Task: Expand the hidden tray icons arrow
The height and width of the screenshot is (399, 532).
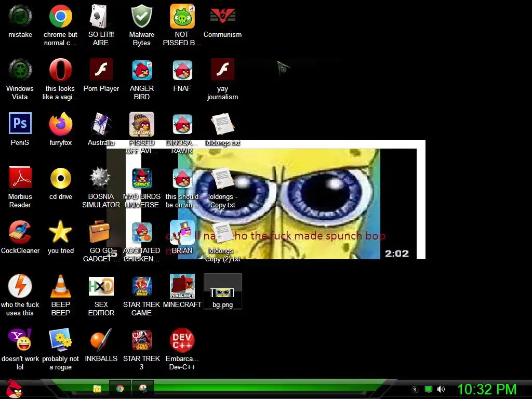Action: [x=415, y=390]
